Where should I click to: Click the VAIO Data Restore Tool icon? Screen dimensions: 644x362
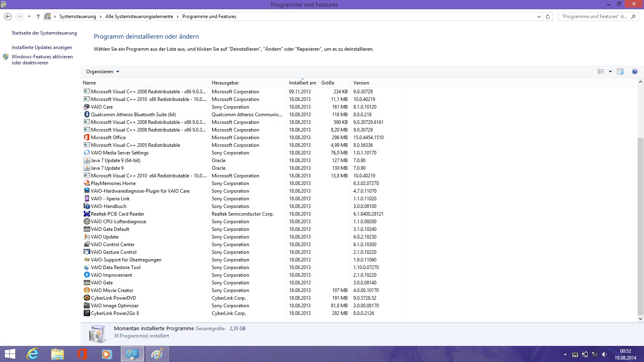click(x=87, y=267)
